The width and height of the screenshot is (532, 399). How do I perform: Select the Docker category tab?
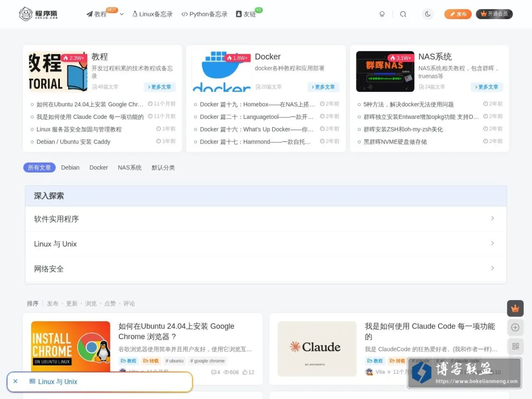pos(98,168)
